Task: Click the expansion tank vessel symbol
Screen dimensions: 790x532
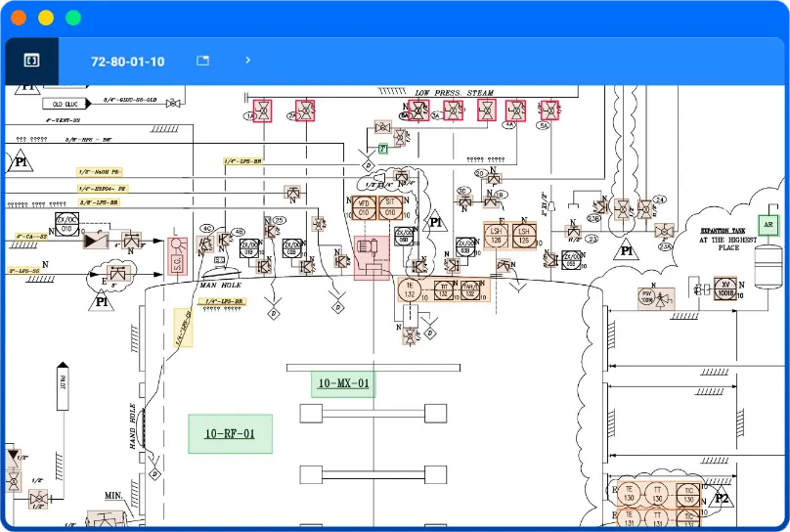Action: [x=768, y=266]
